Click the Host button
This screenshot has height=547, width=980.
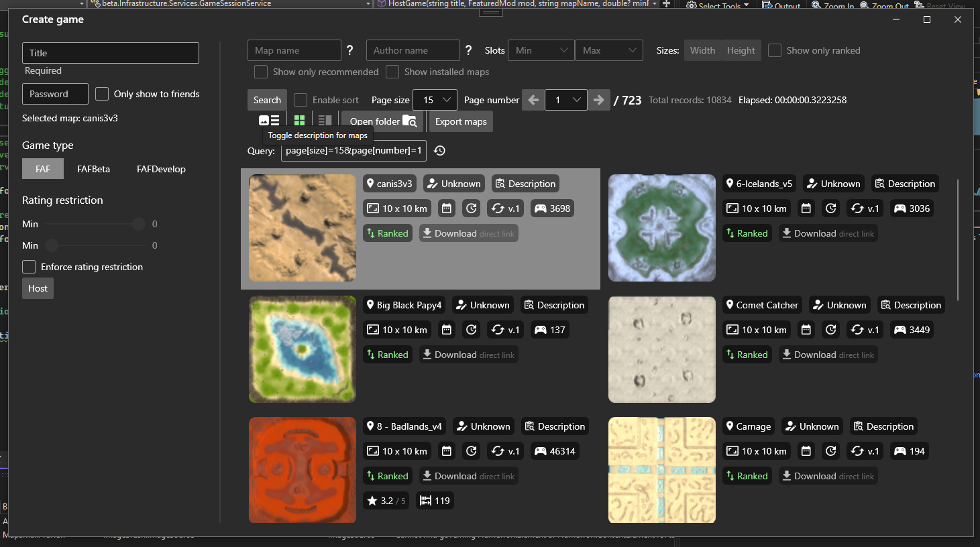click(38, 288)
